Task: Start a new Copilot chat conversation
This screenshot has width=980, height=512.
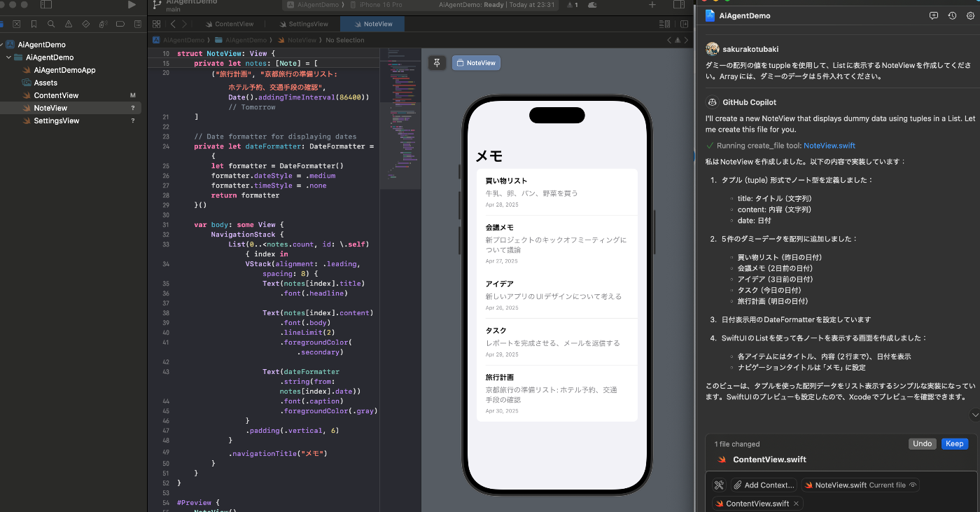Action: tap(934, 15)
